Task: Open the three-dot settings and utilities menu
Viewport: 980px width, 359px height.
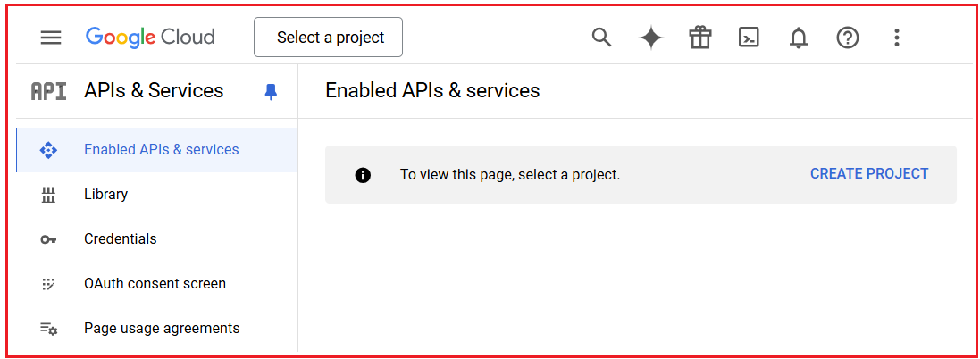Action: click(896, 38)
